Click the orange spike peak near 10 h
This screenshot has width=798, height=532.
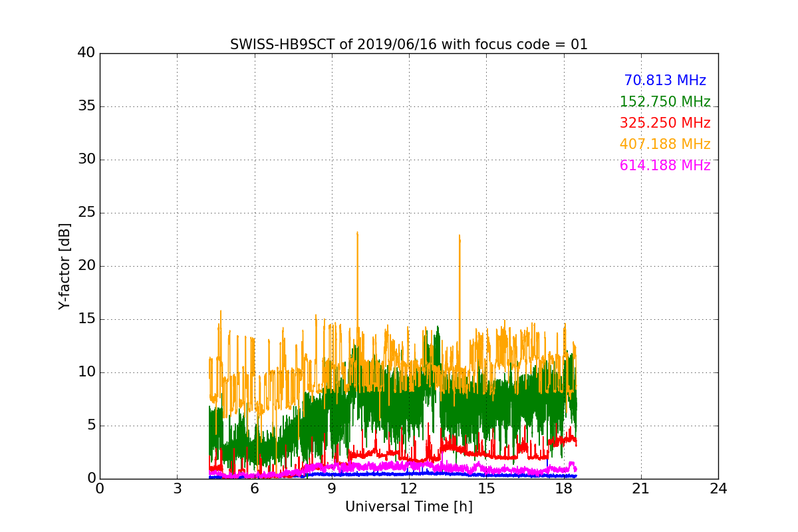pyautogui.click(x=357, y=233)
